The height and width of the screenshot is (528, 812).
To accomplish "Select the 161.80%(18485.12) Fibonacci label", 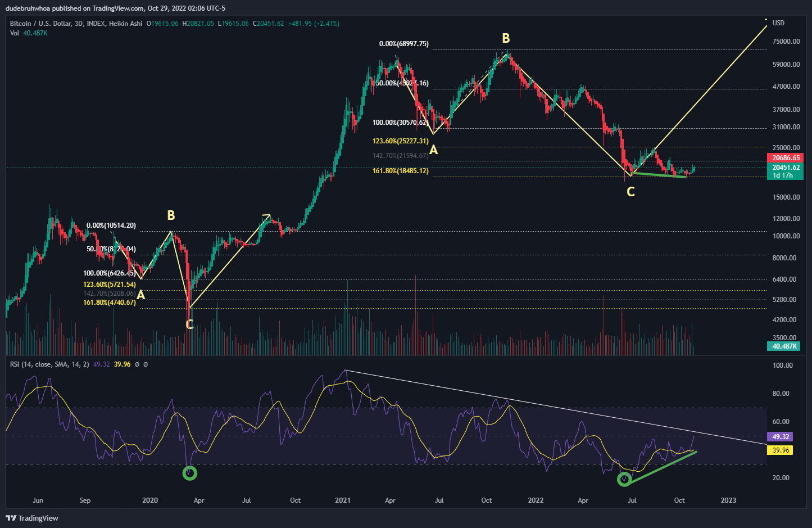I will point(401,171).
